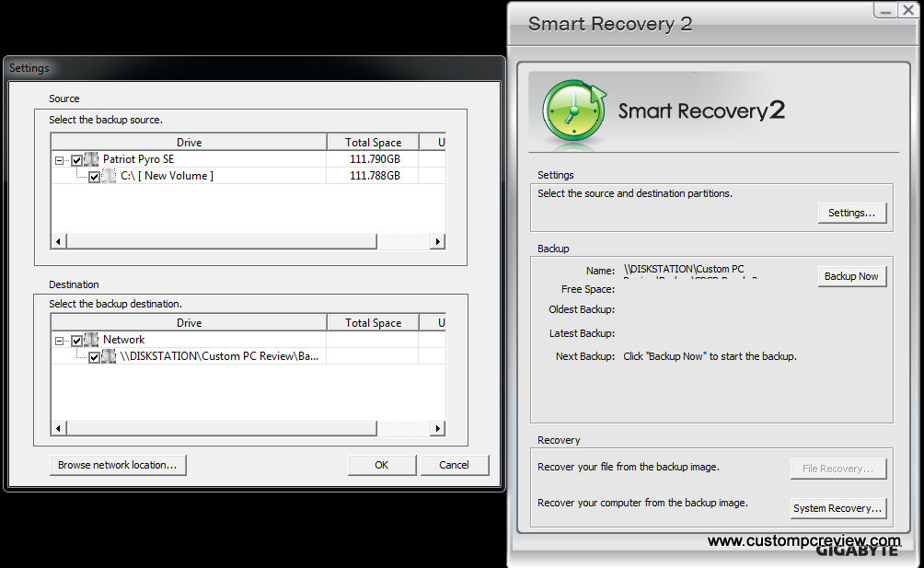The image size is (924, 568).
Task: Open Browse network location dialog
Action: point(118,465)
